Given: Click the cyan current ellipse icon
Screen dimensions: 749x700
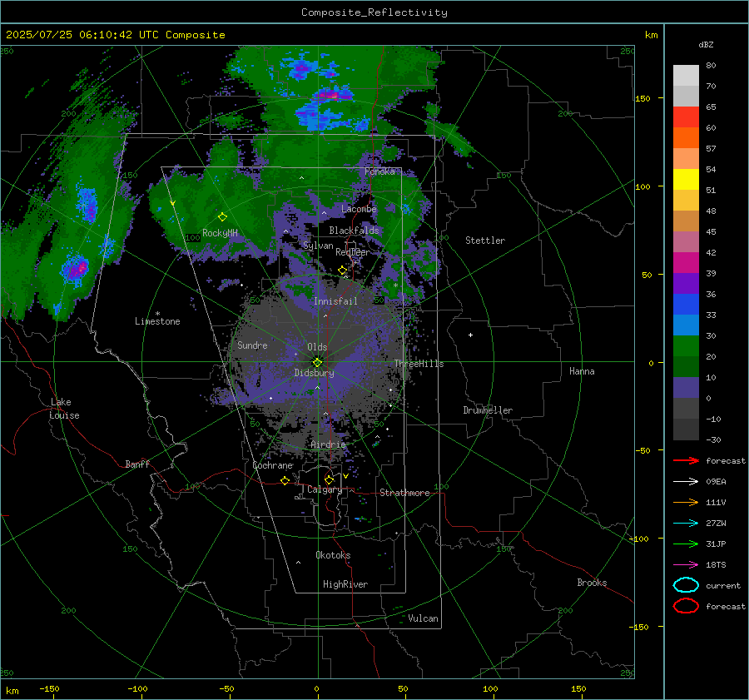Looking at the screenshot, I should tap(686, 585).
